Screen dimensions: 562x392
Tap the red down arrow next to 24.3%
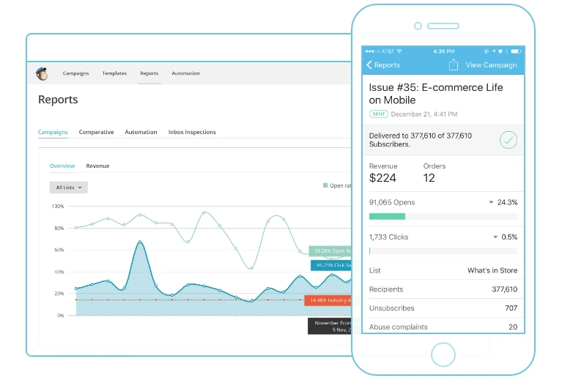(x=491, y=202)
